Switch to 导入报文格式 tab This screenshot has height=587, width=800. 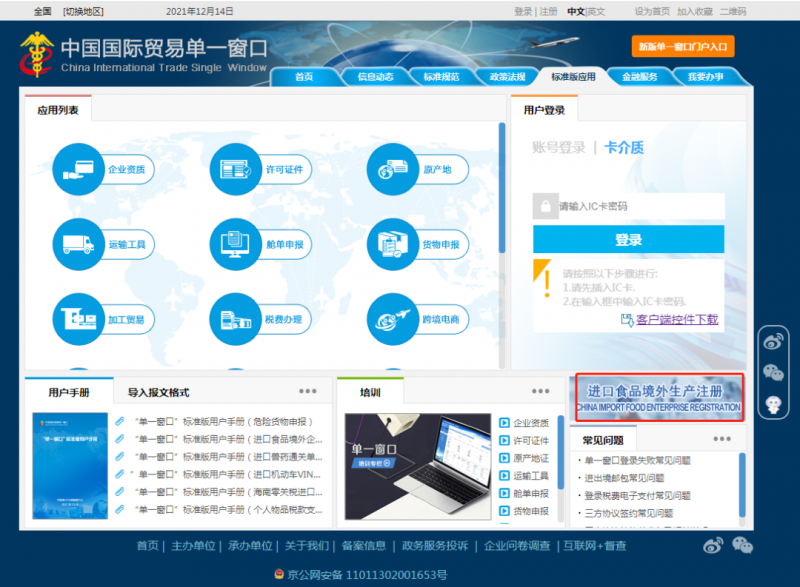[x=158, y=392]
